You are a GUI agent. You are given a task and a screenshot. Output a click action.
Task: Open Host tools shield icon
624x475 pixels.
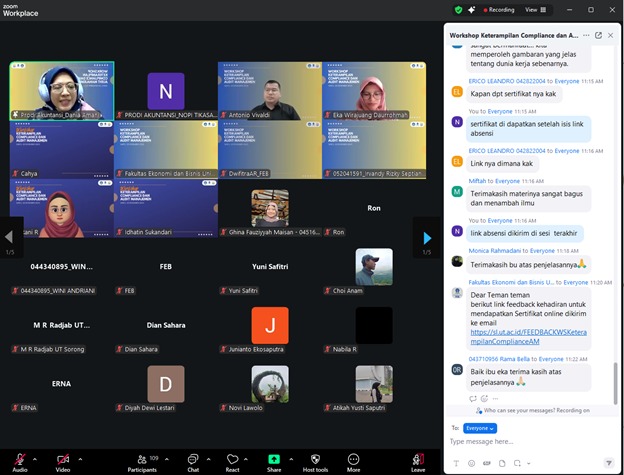point(315,459)
